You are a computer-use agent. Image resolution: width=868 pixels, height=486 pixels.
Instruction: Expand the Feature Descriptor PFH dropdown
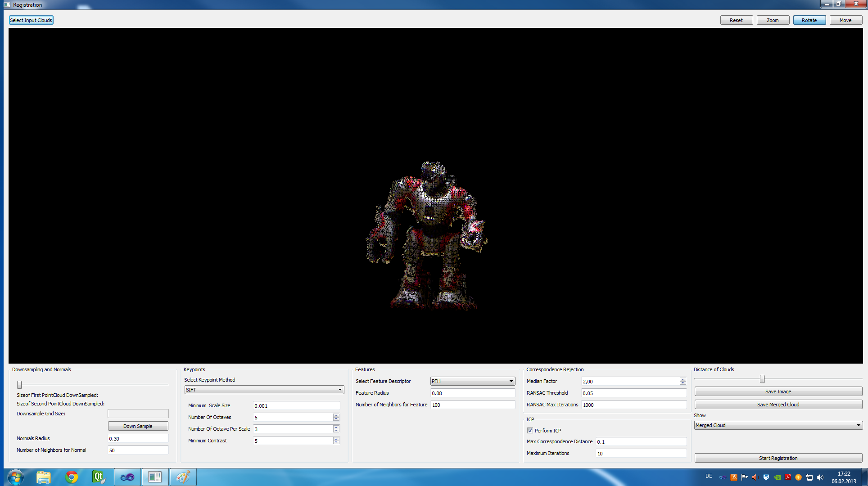pyautogui.click(x=472, y=381)
